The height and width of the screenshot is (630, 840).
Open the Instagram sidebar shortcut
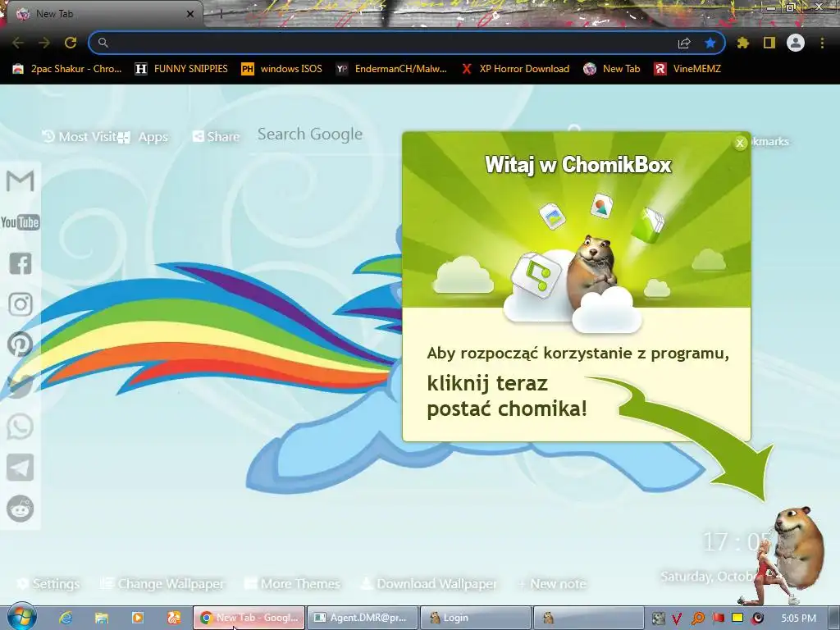[x=21, y=304]
